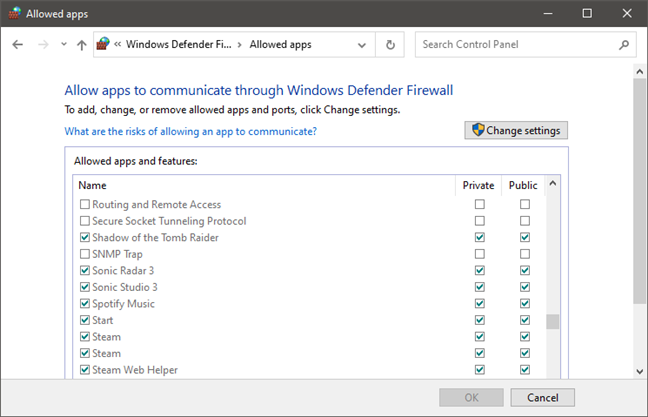Cancel the Allowed apps dialog
This screenshot has height=417, width=648.
[542, 397]
